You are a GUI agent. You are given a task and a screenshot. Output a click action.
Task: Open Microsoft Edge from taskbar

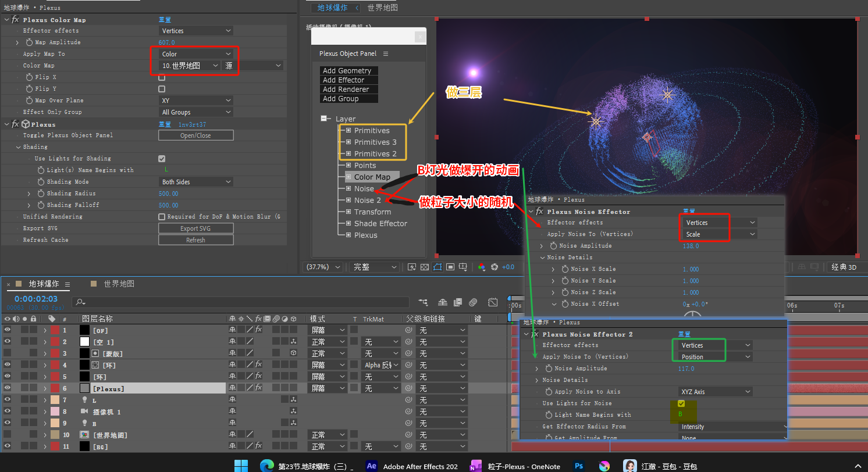(266, 466)
